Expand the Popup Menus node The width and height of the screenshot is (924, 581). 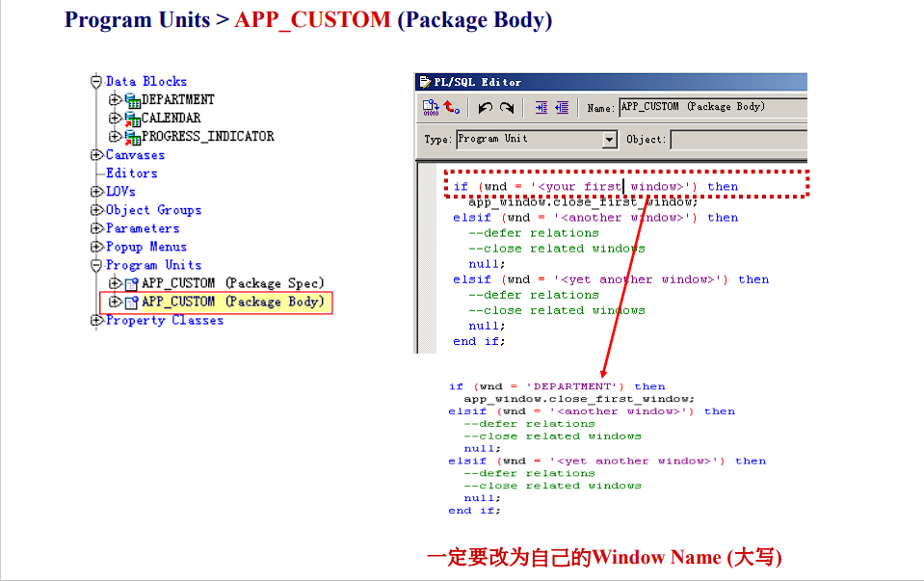(x=96, y=247)
